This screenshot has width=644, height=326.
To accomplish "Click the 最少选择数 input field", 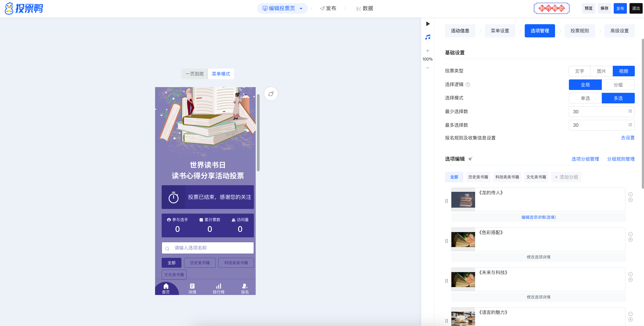I will tap(599, 112).
